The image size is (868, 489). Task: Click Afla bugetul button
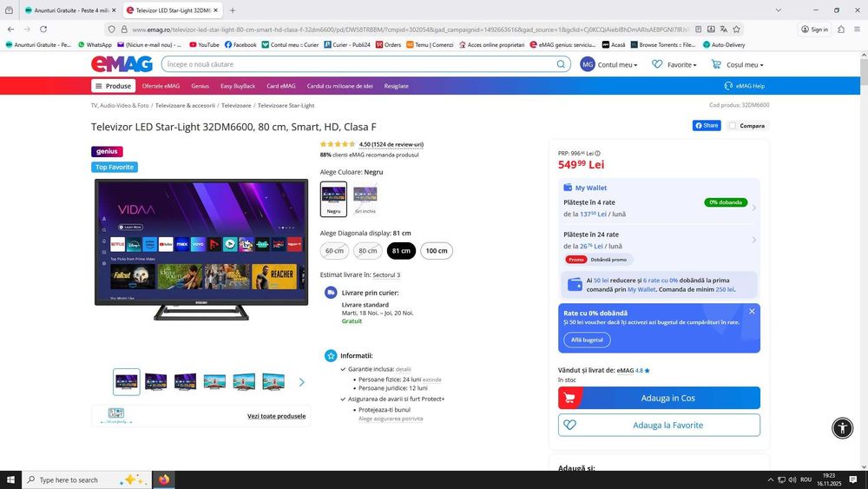587,340
